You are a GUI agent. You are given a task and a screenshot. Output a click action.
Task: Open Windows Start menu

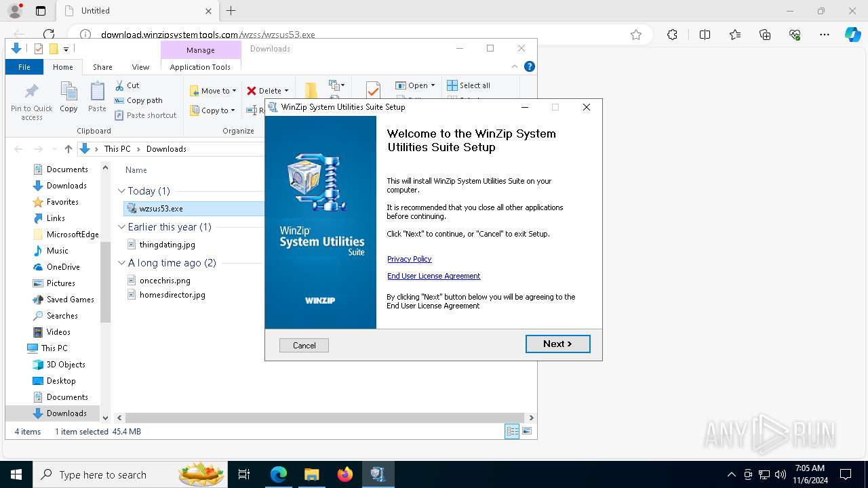(x=16, y=474)
